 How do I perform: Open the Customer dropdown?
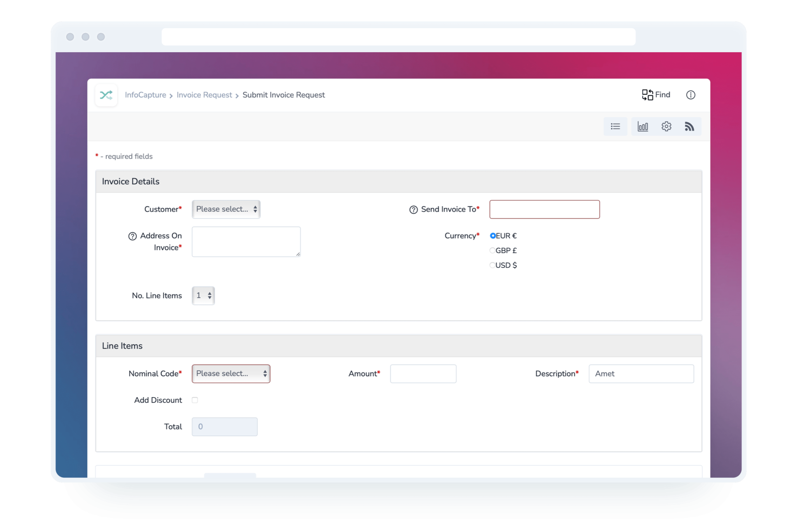tap(226, 209)
